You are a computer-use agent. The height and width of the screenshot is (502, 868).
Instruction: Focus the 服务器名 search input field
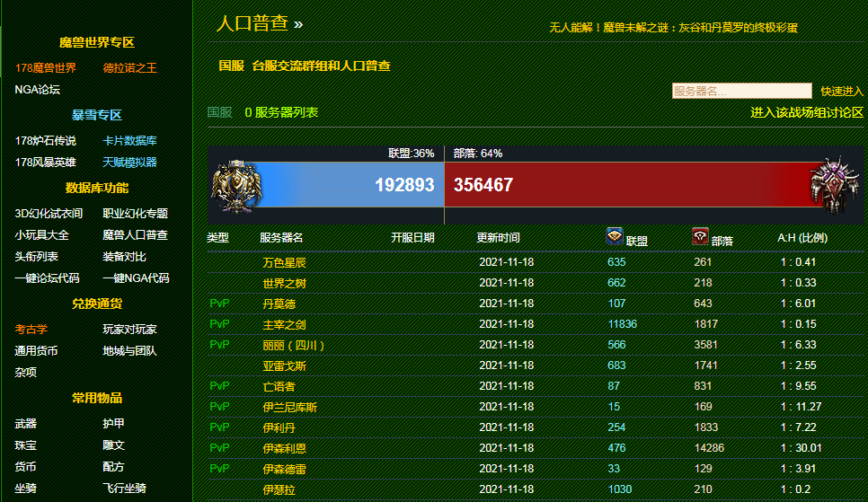coord(742,91)
